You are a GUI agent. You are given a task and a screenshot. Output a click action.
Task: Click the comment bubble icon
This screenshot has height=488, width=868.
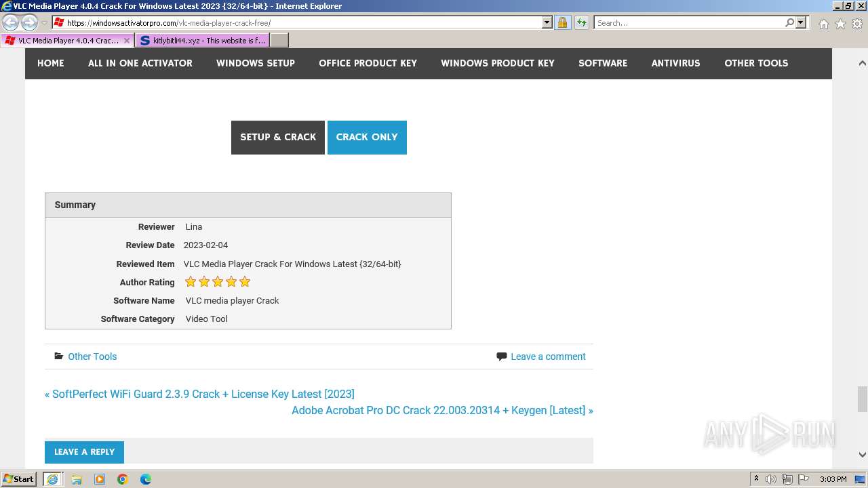point(502,357)
